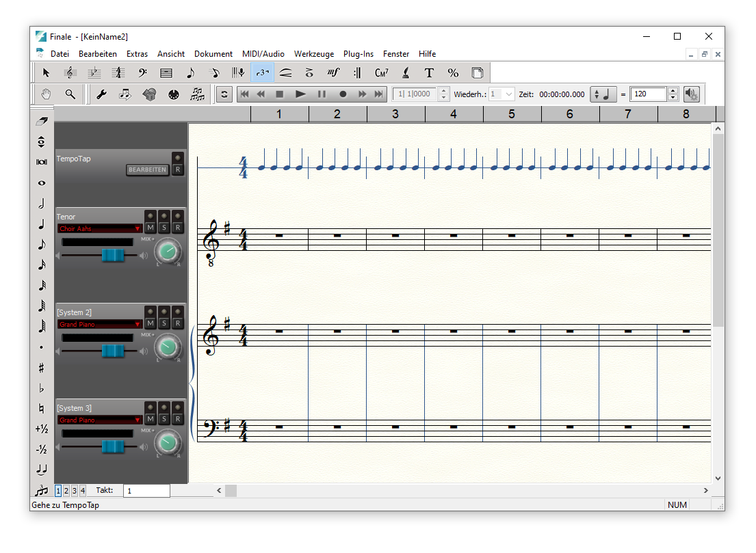This screenshot has width=756, height=553.
Task: Mute the [System 3] track
Action: [151, 419]
